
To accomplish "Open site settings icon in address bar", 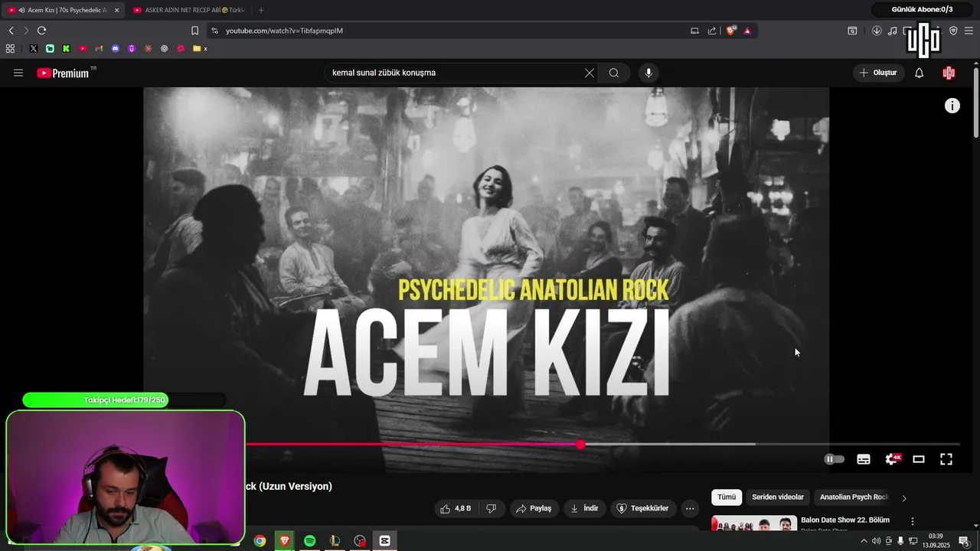I will [x=214, y=31].
